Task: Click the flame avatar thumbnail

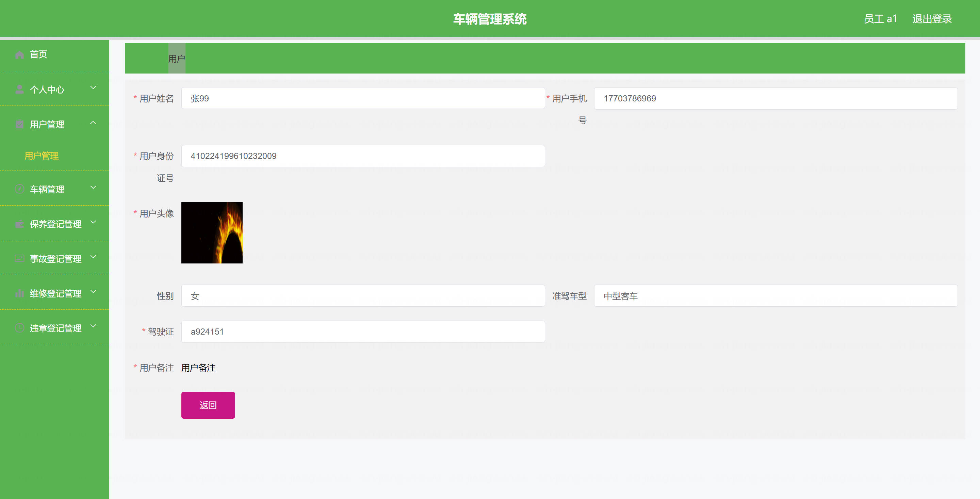Action: (212, 232)
